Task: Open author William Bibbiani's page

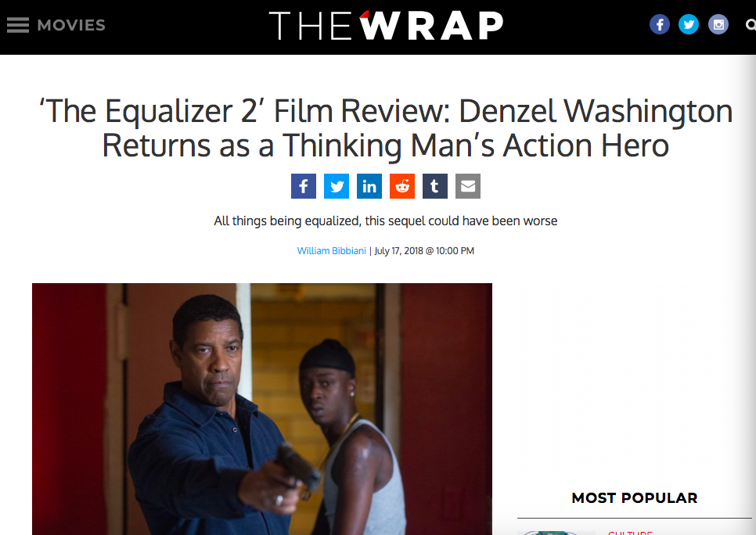Action: 331,250
